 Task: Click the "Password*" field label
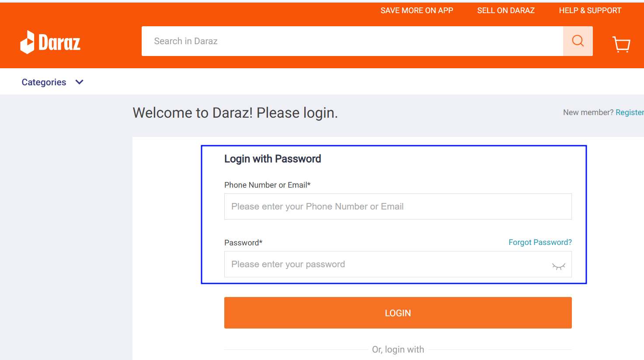(x=243, y=243)
